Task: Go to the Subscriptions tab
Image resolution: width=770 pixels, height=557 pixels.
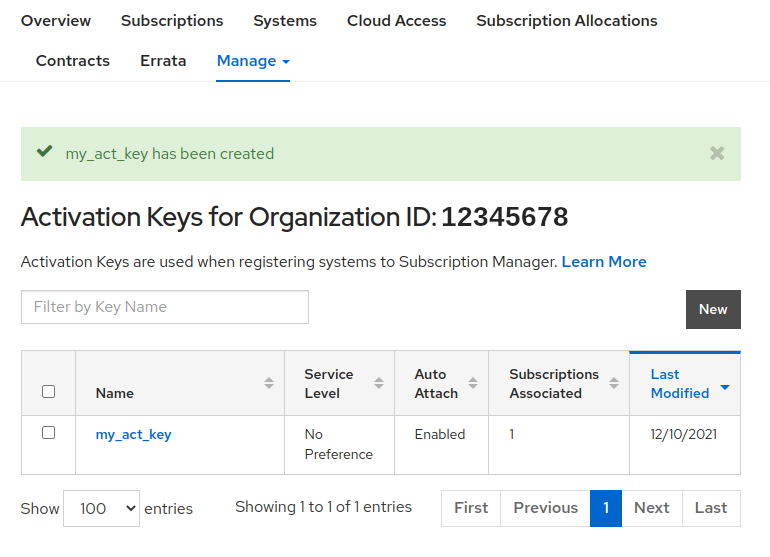Action: point(172,21)
